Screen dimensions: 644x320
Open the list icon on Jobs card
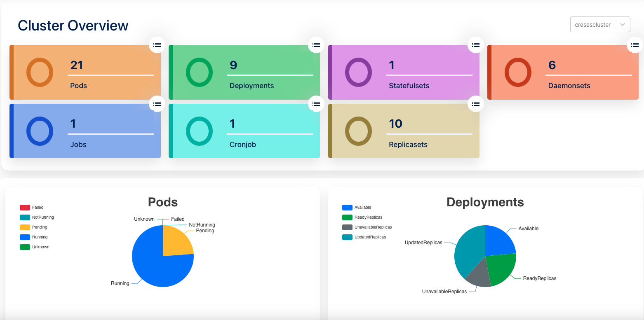pos(157,104)
